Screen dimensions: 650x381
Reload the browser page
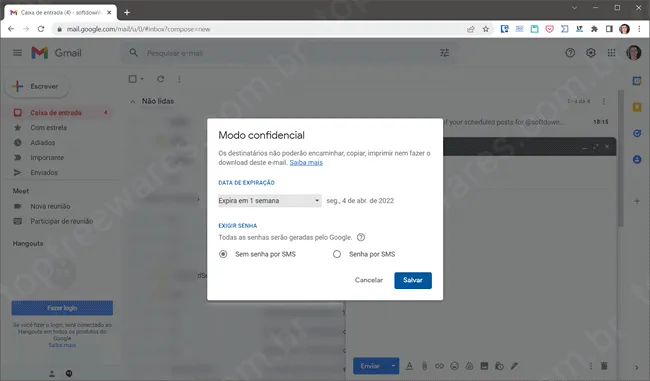coord(41,29)
